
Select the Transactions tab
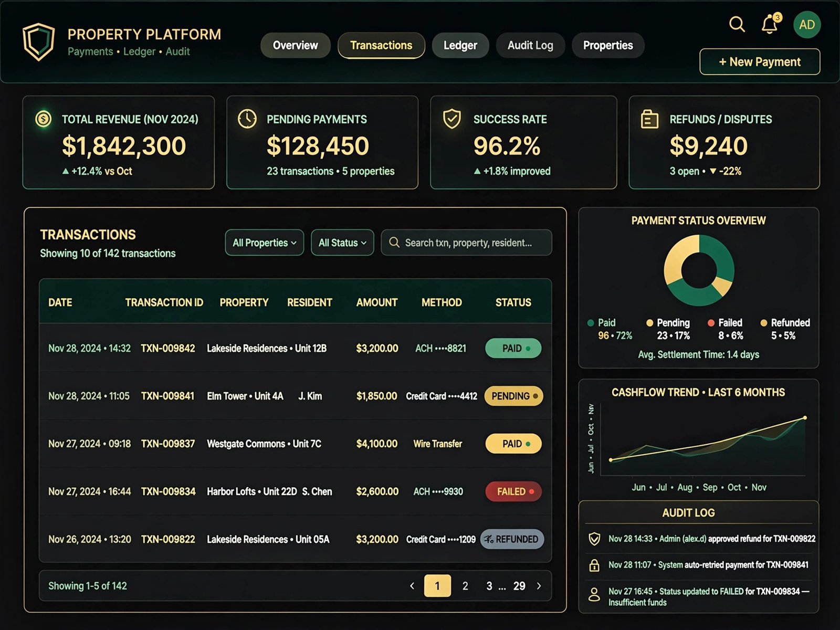click(381, 46)
